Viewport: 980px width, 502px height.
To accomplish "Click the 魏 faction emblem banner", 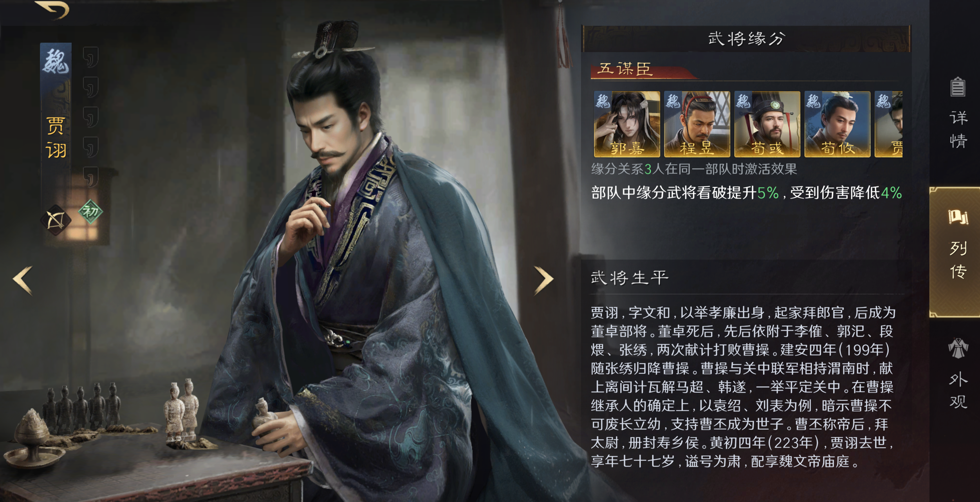I will click(56, 62).
